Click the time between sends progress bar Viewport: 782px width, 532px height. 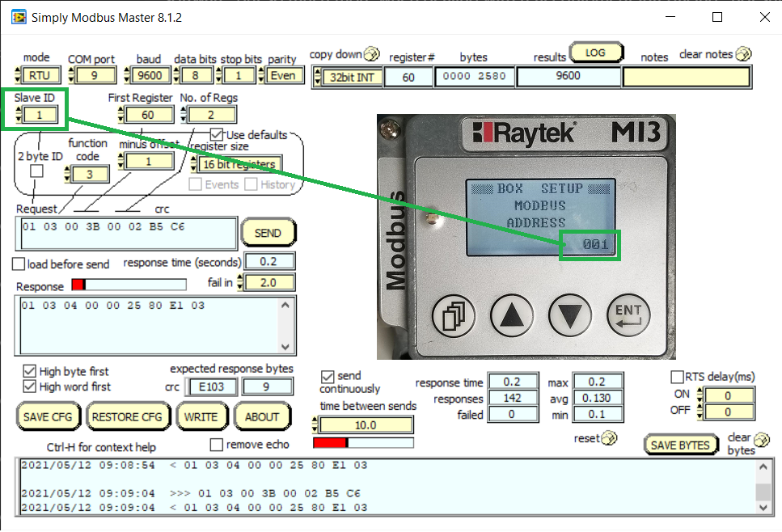(363, 442)
